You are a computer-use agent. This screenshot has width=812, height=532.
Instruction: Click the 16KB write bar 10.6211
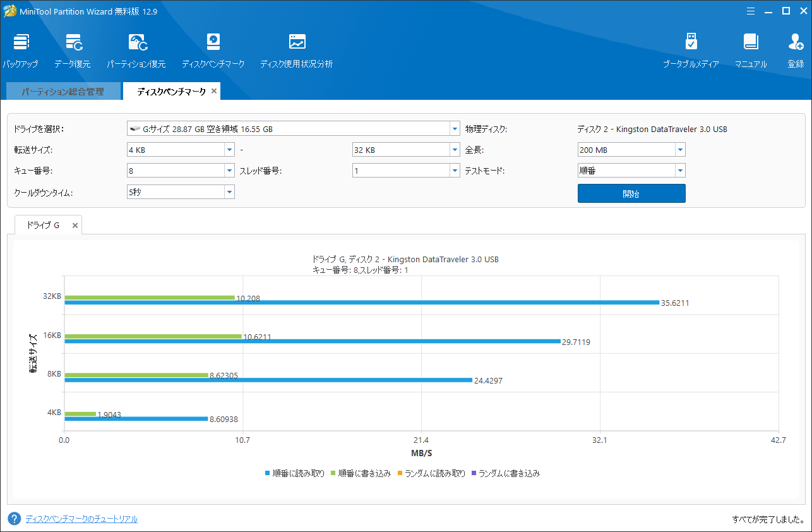point(153,336)
